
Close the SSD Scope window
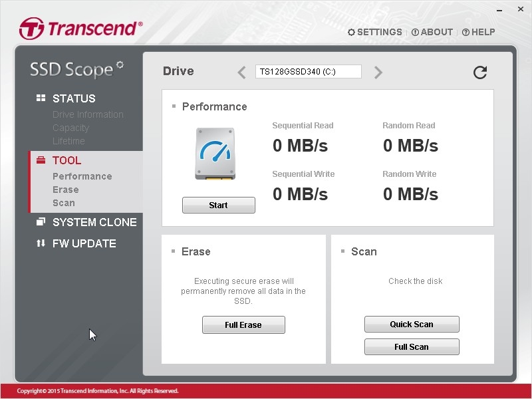(x=521, y=9)
